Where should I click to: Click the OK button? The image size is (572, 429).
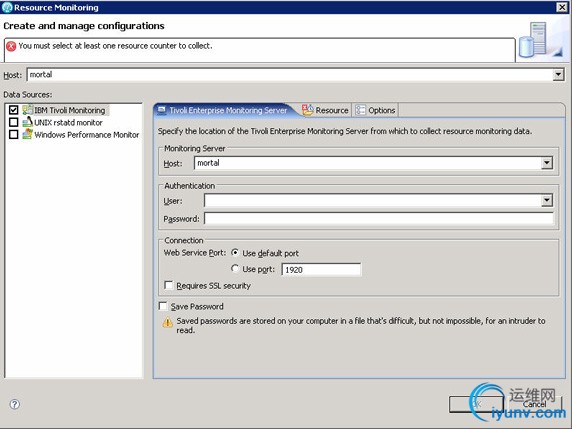[476, 404]
